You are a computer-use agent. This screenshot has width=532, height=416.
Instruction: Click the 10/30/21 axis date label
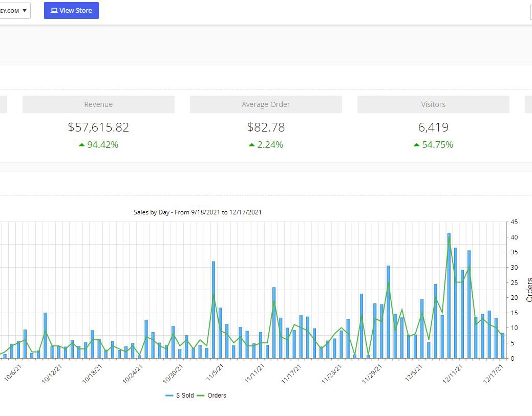click(173, 374)
